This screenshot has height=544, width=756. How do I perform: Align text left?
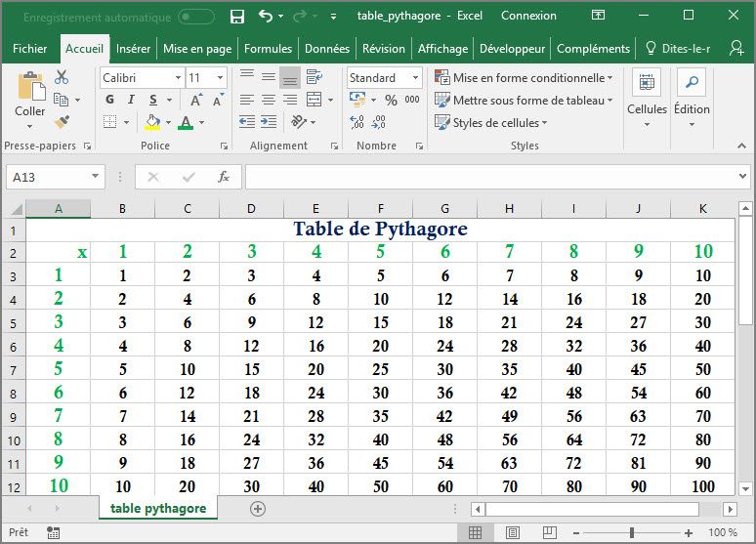(x=247, y=100)
